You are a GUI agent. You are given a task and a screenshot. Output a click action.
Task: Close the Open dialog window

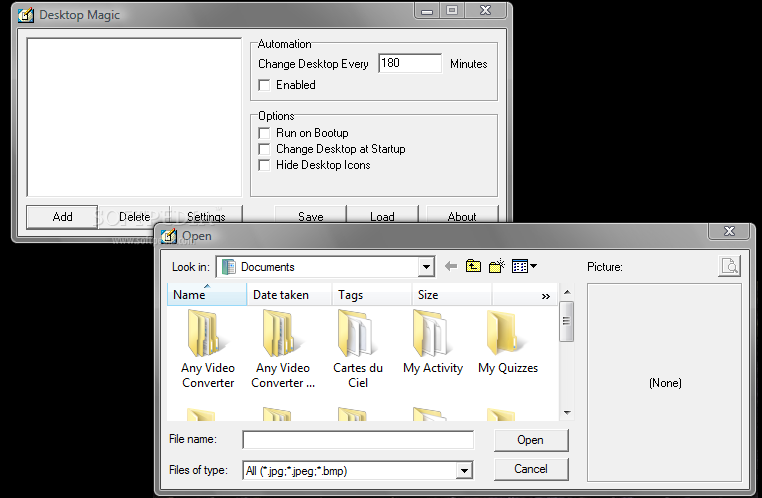[729, 231]
